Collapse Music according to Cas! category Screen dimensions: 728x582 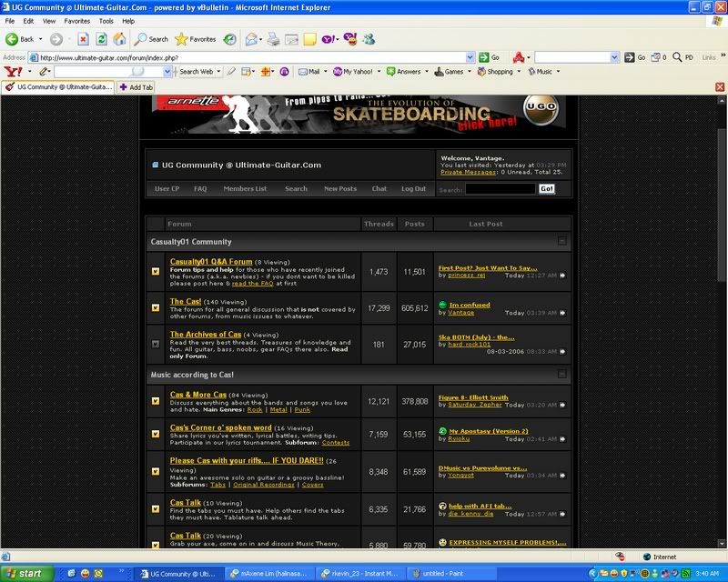(x=561, y=374)
